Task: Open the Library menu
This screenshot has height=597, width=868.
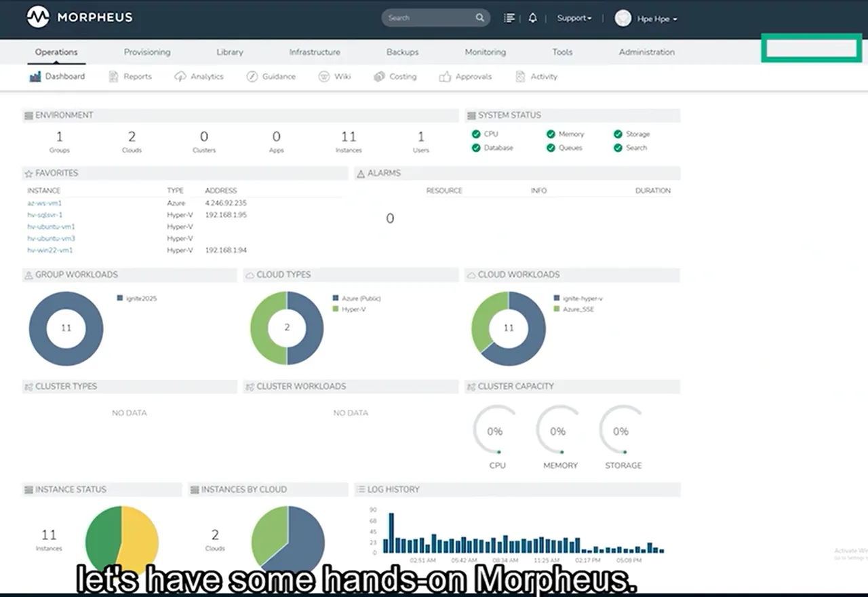Action: pos(230,52)
